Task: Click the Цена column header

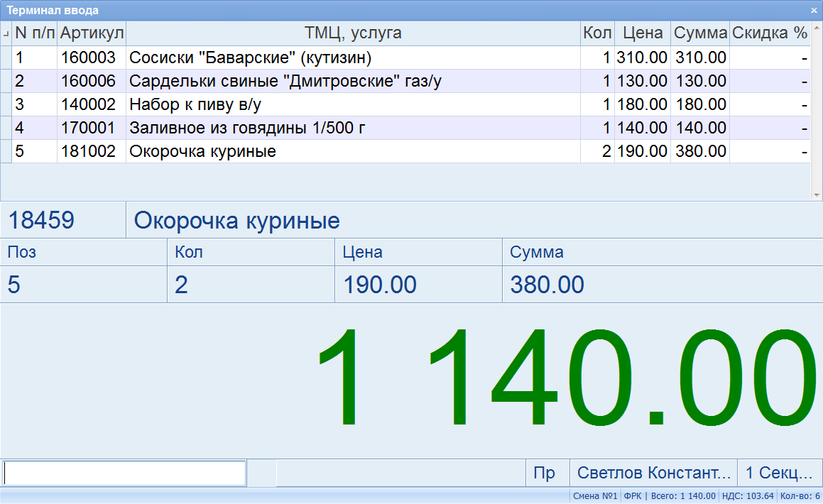Action: coord(642,33)
